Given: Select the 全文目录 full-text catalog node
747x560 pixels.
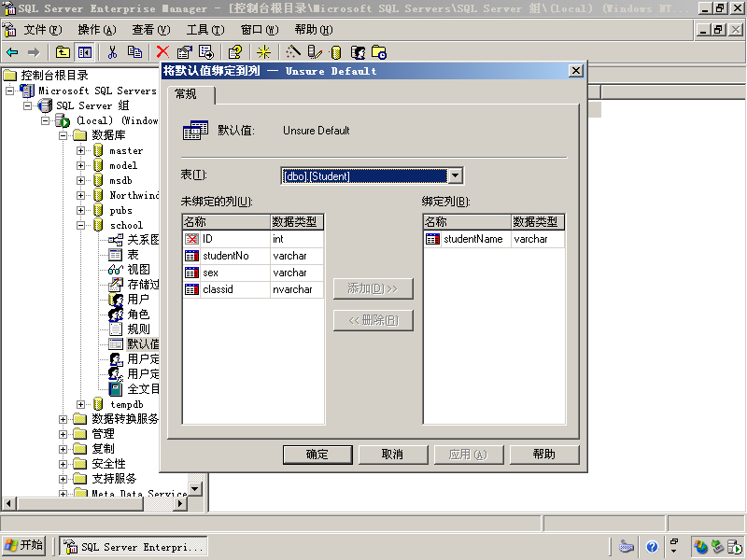Looking at the screenshot, I should coord(143,389).
